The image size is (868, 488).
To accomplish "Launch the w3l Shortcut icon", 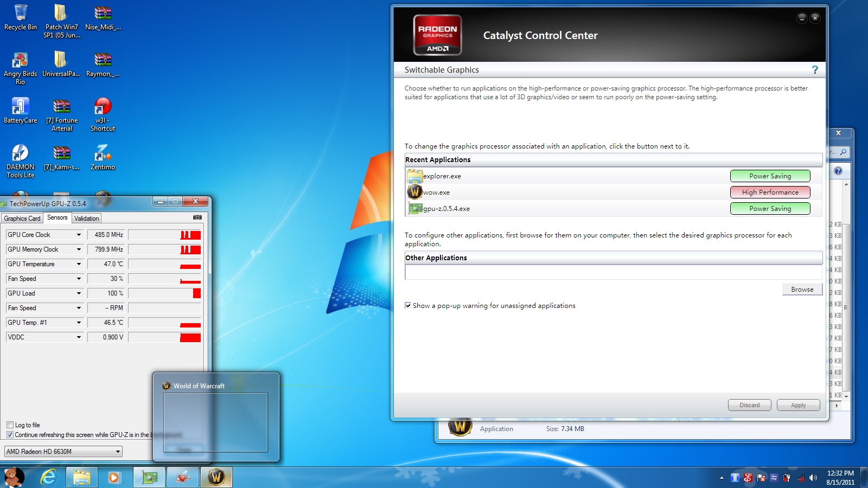I will (x=103, y=115).
